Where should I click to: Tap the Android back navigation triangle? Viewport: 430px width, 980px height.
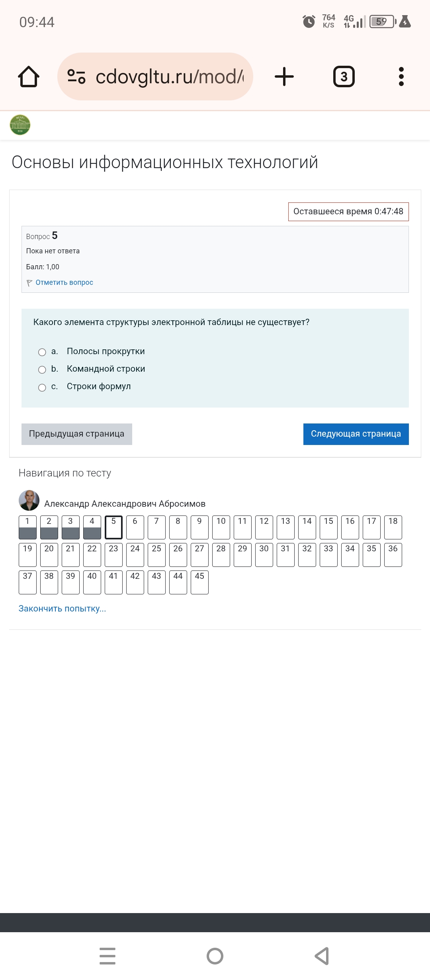[x=322, y=956]
